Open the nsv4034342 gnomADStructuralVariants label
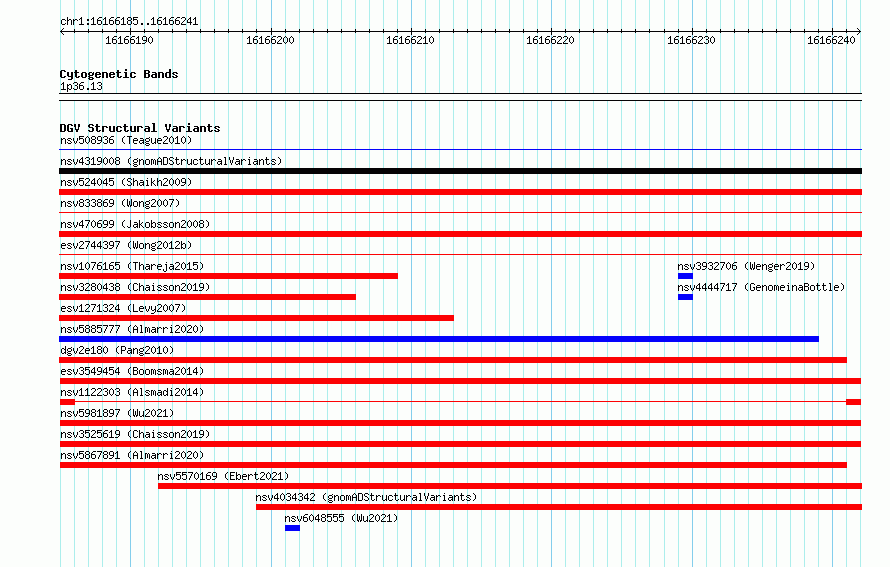The width and height of the screenshot is (890, 567). coord(366,497)
